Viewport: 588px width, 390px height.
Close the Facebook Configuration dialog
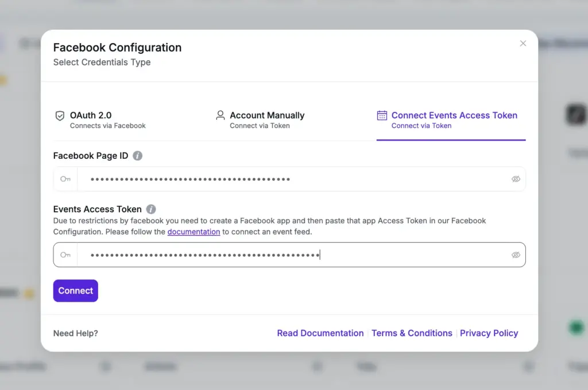pyautogui.click(x=523, y=44)
